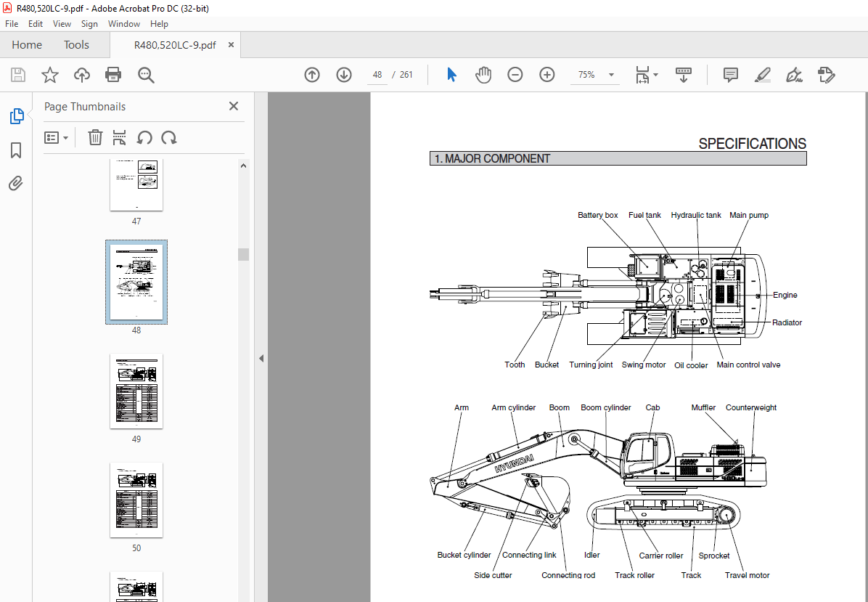Expand the page fit options arrow
Screen dimensions: 868x602
point(656,75)
